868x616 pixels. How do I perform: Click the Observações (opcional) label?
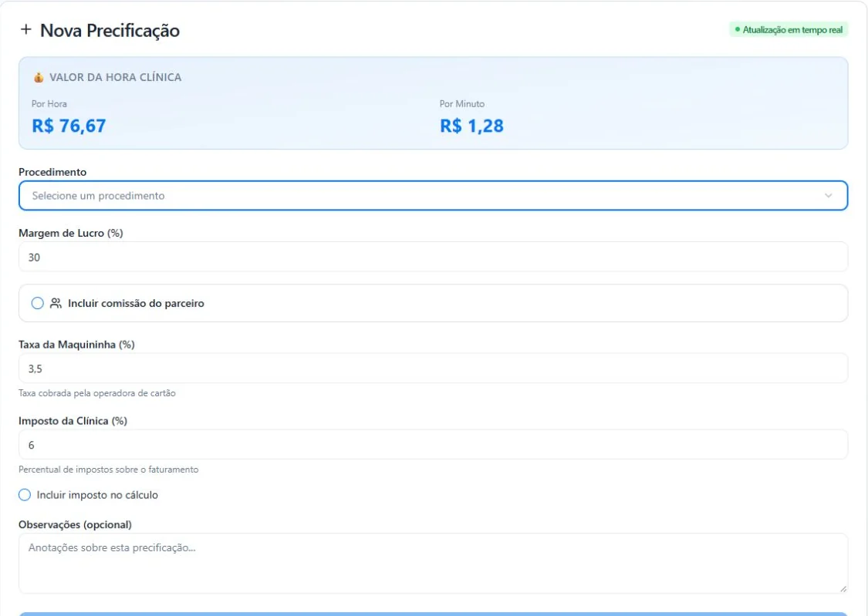tap(76, 524)
